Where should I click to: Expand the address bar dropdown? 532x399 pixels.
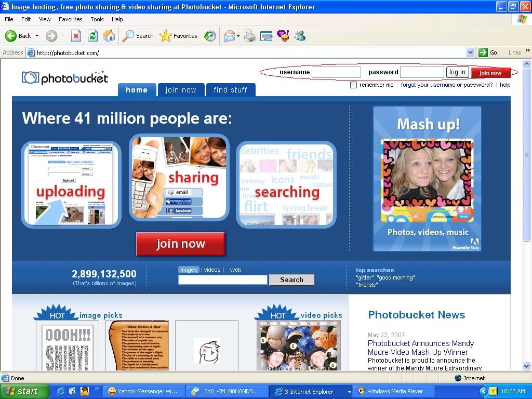coord(470,52)
